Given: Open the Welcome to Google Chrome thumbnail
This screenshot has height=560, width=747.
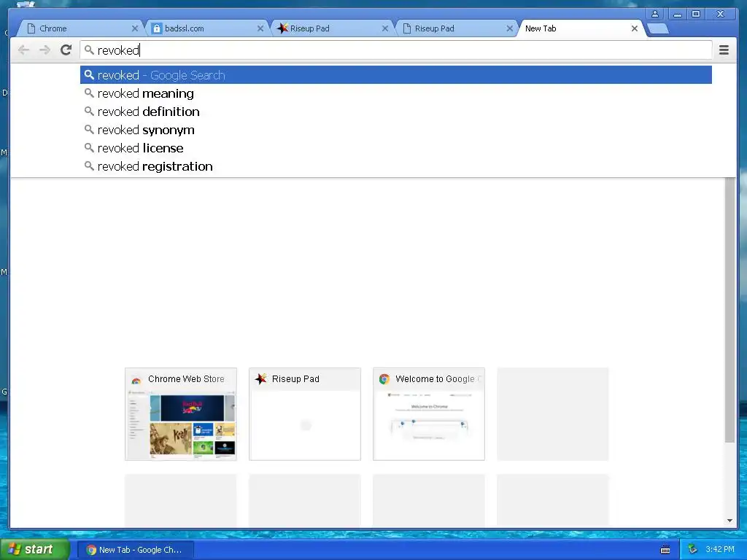Looking at the screenshot, I should [429, 414].
